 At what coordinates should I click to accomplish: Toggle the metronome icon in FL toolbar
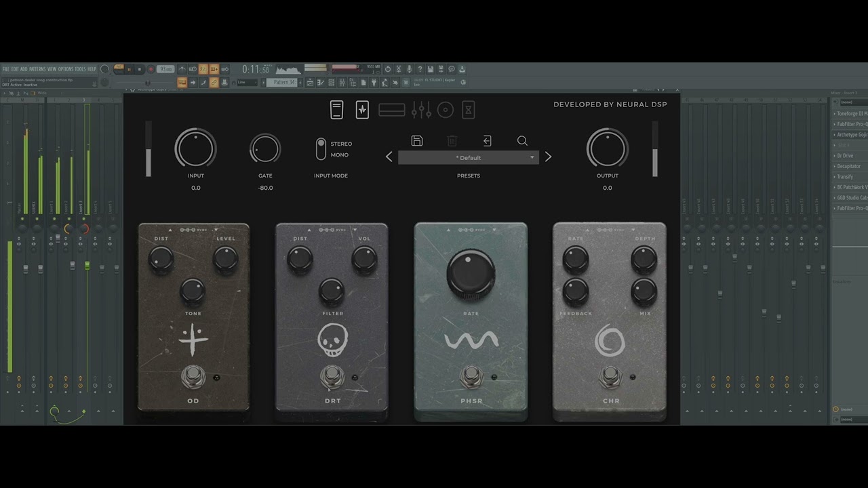pyautogui.click(x=182, y=69)
